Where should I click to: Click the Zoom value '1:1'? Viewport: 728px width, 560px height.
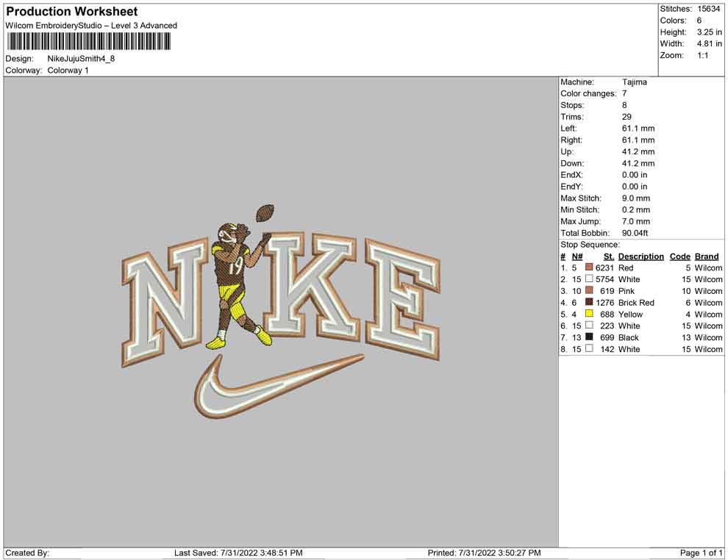[x=702, y=55]
